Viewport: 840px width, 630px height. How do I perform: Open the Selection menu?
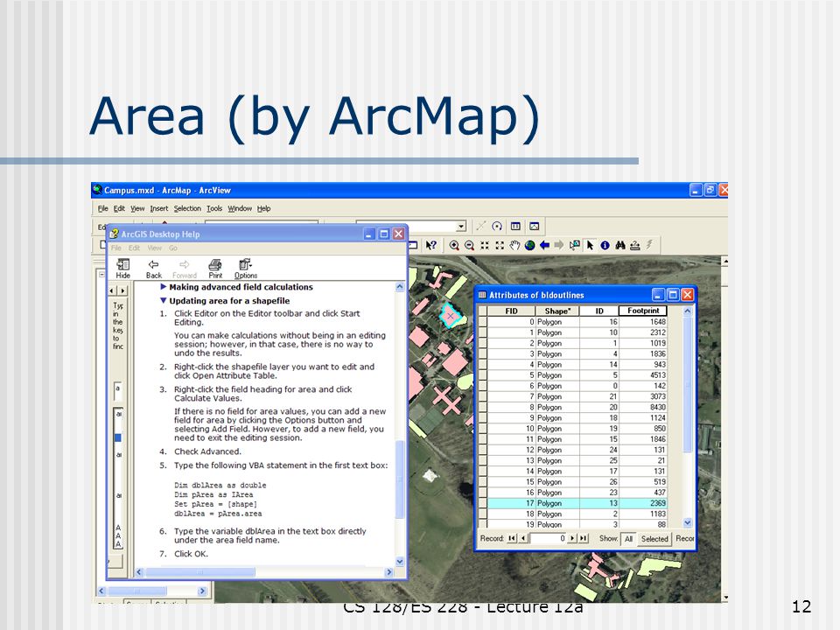coord(187,208)
